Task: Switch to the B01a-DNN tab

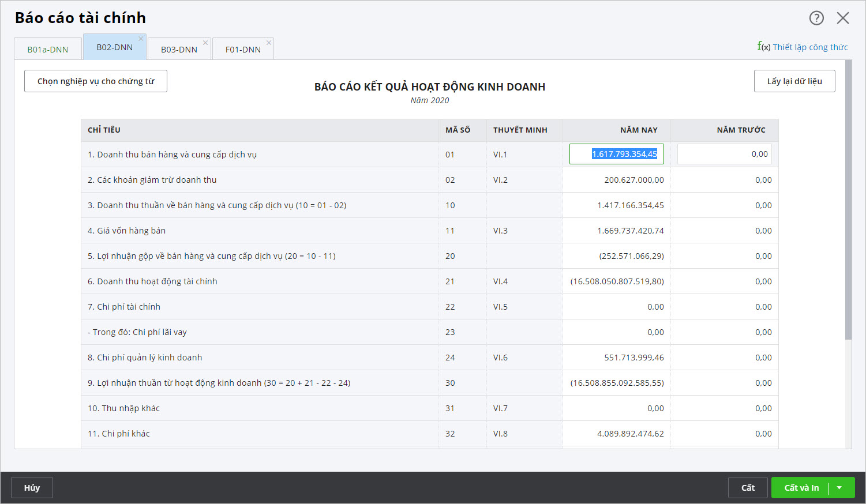Action: 48,50
